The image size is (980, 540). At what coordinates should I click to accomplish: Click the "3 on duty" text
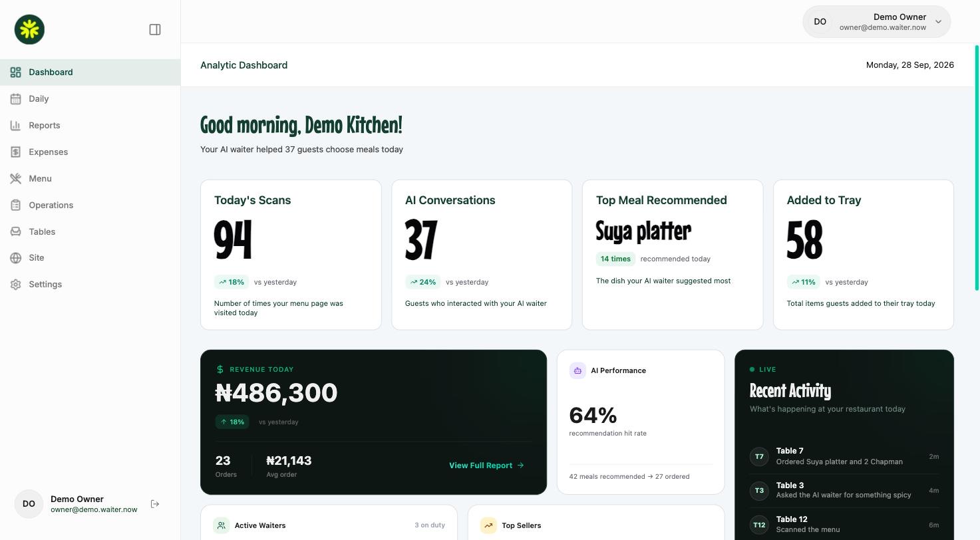(x=430, y=525)
